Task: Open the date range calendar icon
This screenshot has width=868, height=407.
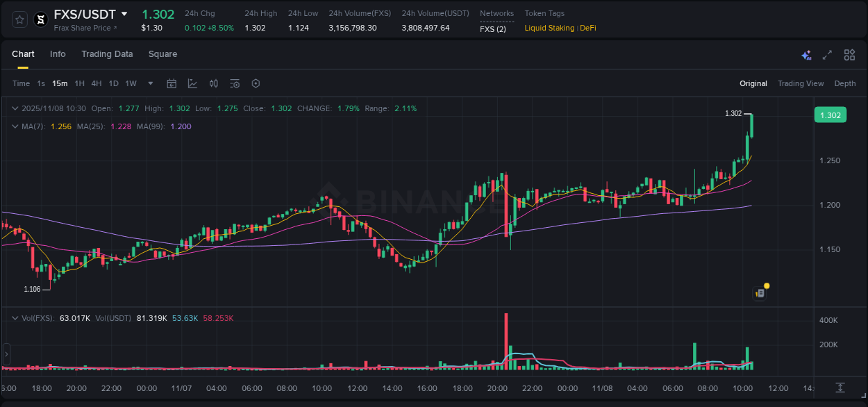Action: [x=172, y=83]
